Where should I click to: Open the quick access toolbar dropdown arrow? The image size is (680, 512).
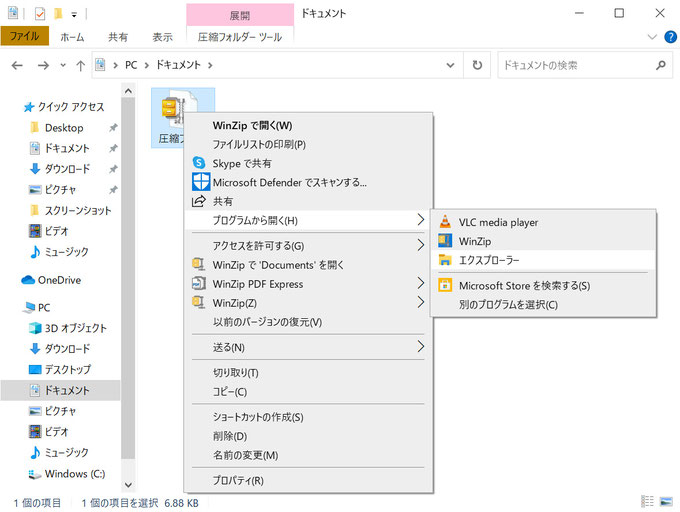click(x=74, y=15)
